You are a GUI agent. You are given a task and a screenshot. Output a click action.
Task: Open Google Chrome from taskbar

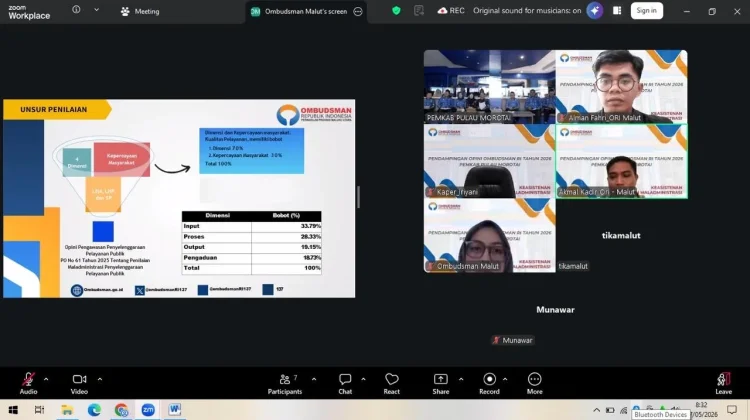coord(121,410)
